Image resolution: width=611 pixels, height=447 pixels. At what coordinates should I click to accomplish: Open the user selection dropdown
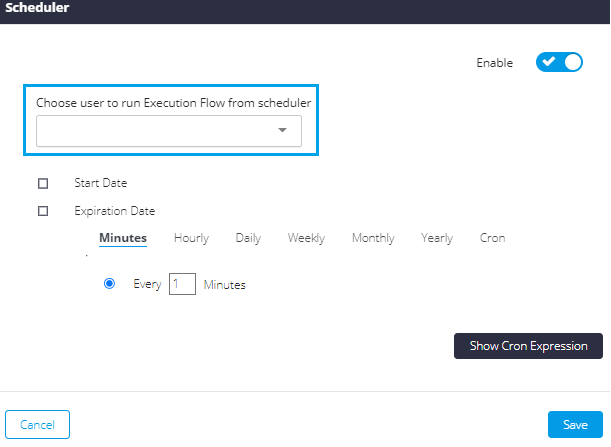[x=169, y=131]
